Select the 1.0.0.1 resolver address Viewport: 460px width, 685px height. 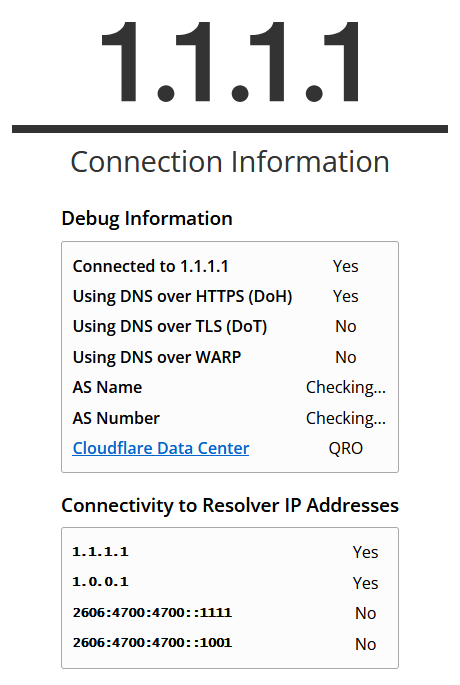[100, 582]
